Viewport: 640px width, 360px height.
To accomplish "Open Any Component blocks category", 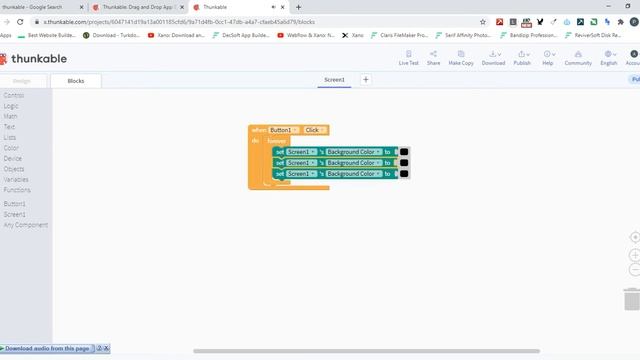I will [26, 225].
